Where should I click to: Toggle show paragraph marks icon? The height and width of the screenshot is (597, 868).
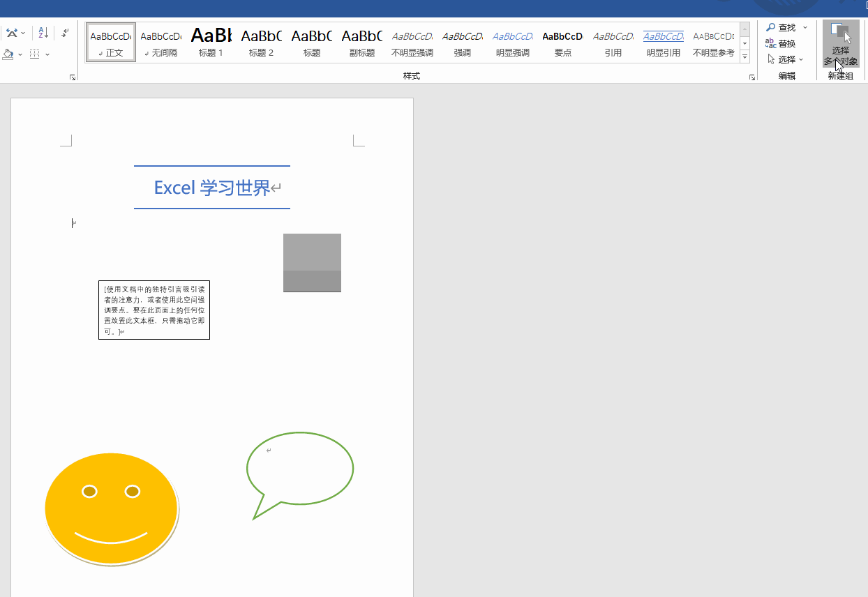[65, 33]
